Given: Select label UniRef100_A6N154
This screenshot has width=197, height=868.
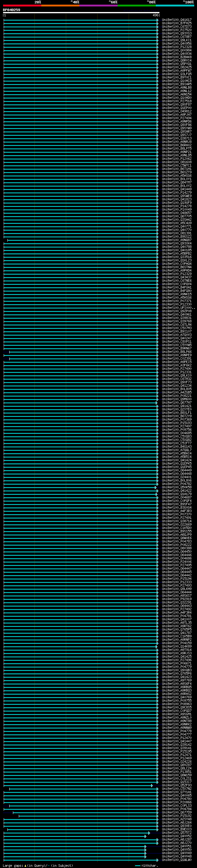Looking at the screenshot, I should pyautogui.click(x=177, y=94).
